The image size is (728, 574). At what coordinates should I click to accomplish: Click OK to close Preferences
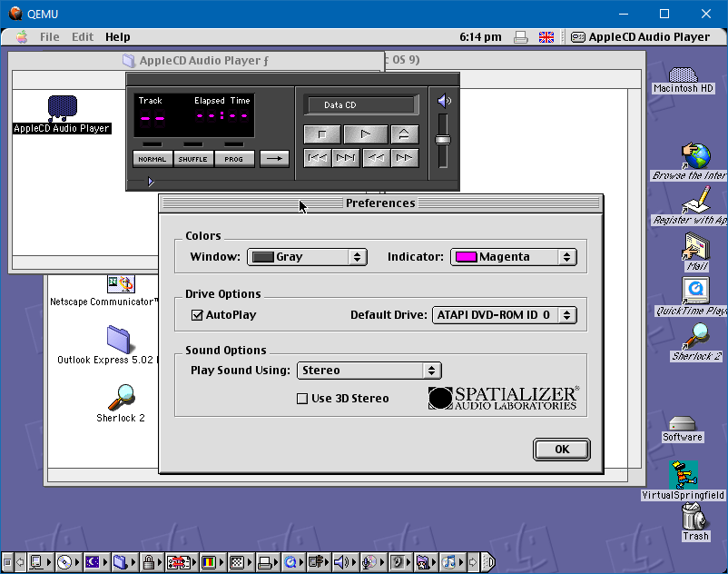561,450
